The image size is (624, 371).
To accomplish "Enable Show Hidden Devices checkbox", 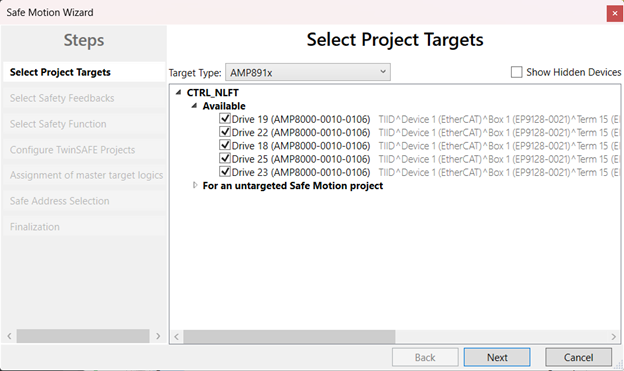I will pyautogui.click(x=517, y=72).
